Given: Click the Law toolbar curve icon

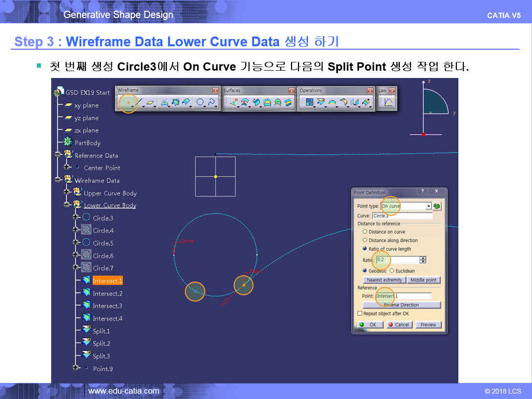Looking at the screenshot, I should pyautogui.click(x=388, y=102).
